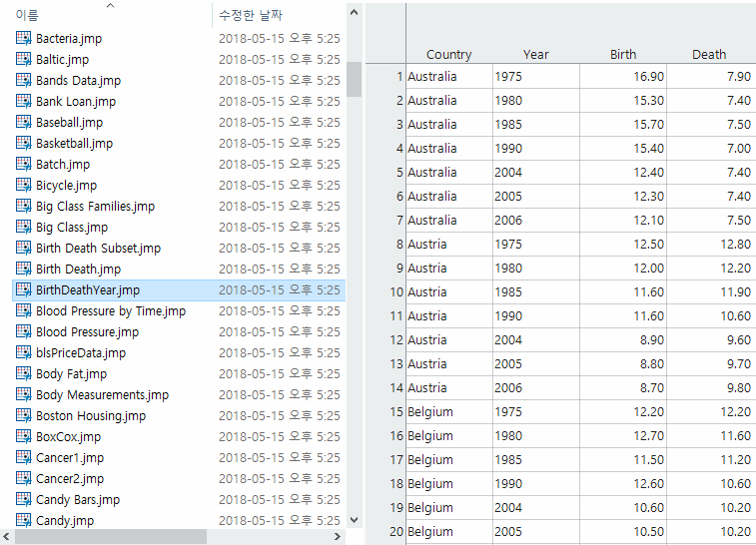Screen dimensions: 756x545
Task: Click the file list scroll up arrow
Action: (x=354, y=13)
